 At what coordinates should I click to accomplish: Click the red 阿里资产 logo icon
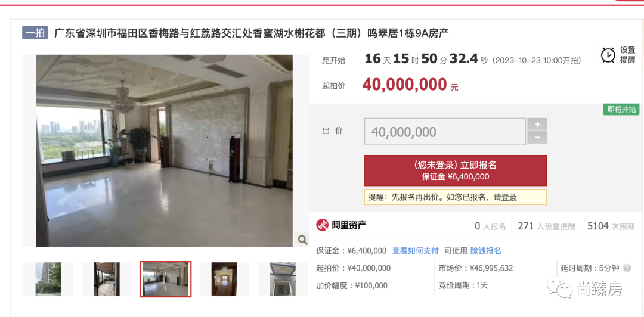[323, 225]
